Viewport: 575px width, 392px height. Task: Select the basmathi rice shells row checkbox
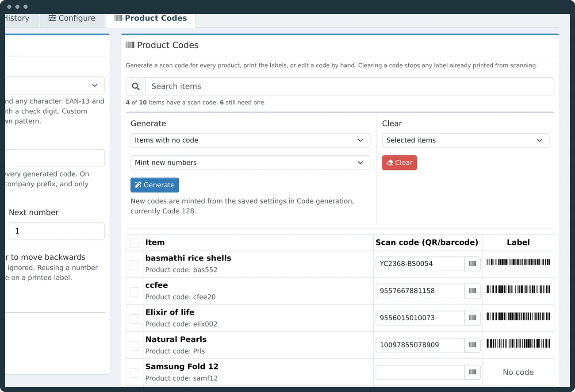point(134,264)
